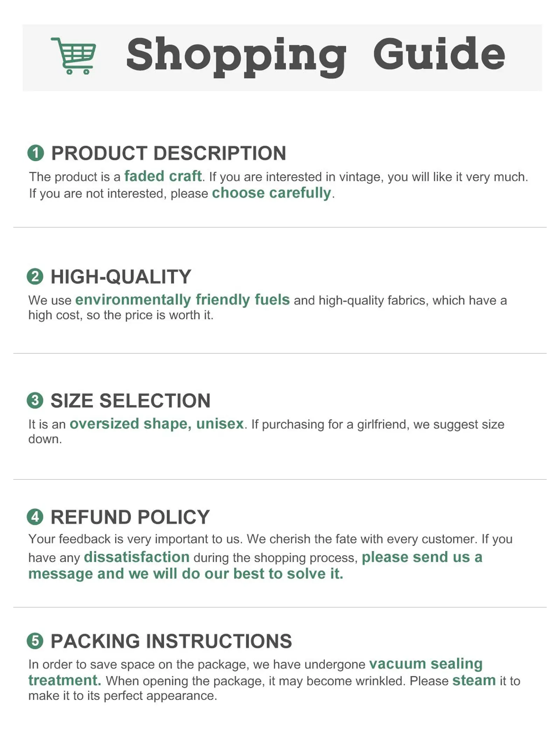Screen dimensions: 560x747
Task: Select the HIGH-QUALITY heading
Action: pyautogui.click(x=121, y=277)
